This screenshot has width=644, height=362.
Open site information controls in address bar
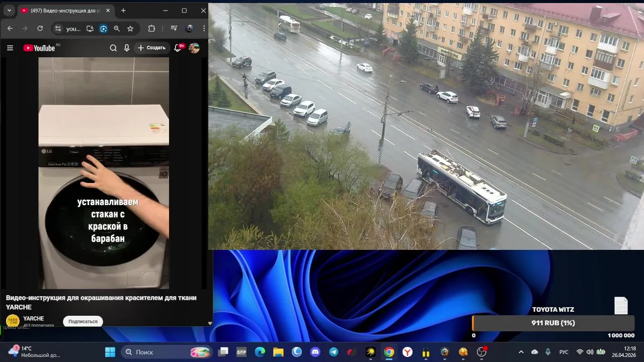[58, 29]
